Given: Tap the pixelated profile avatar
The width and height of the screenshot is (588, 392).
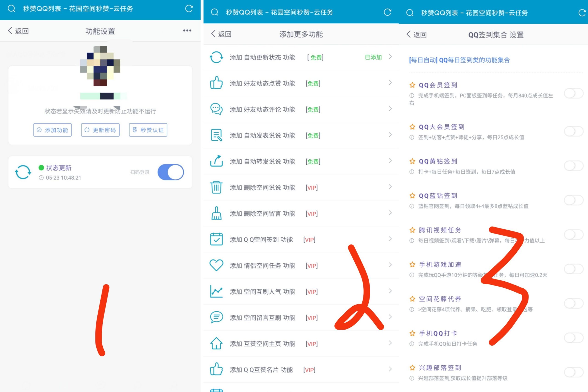Looking at the screenshot, I should click(100, 66).
